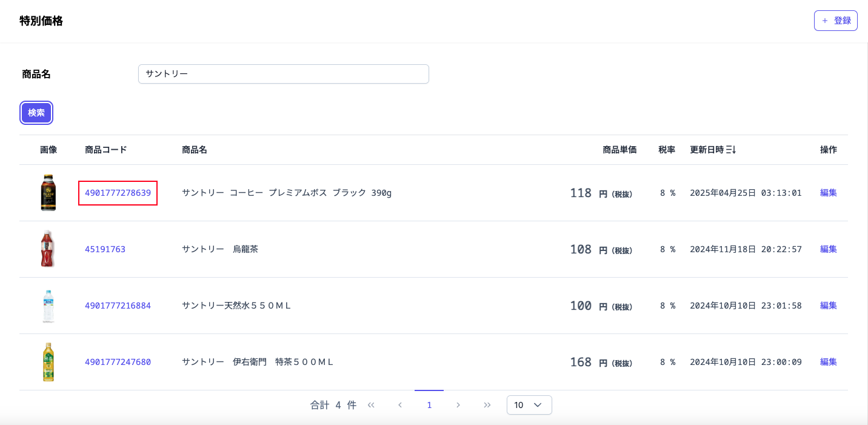Click the プレミアムボス coffee bottle thumbnail
This screenshot has height=425, width=868.
point(48,193)
